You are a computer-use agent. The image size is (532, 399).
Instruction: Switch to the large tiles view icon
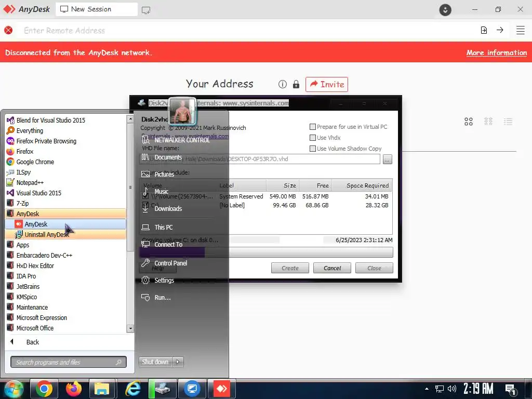(469, 122)
